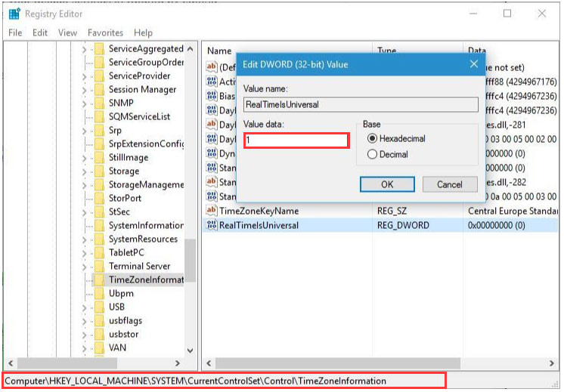This screenshot has width=564, height=392.
Task: Click the Registry Editor app icon in title bar
Action: pos(15,14)
